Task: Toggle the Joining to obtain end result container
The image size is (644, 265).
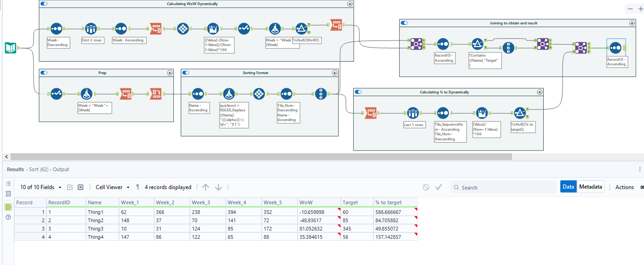Action: 404,23
